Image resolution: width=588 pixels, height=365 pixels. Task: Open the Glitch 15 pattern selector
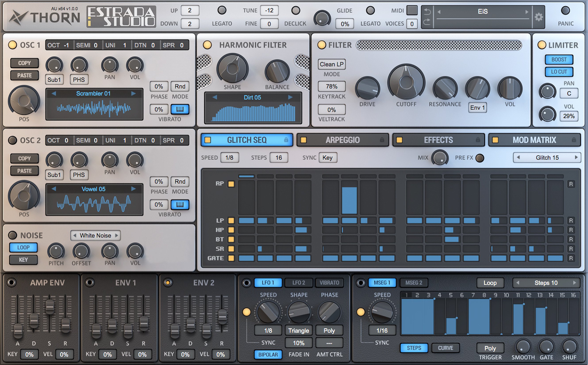(x=547, y=158)
